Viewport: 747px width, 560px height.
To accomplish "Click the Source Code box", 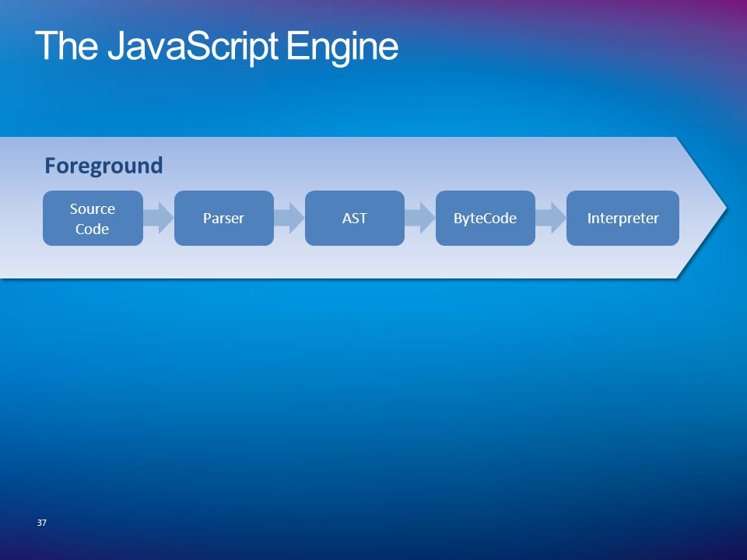I will [93, 218].
